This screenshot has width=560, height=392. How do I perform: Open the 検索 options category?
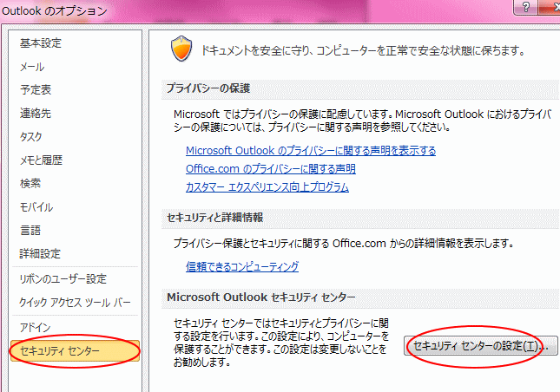30,183
